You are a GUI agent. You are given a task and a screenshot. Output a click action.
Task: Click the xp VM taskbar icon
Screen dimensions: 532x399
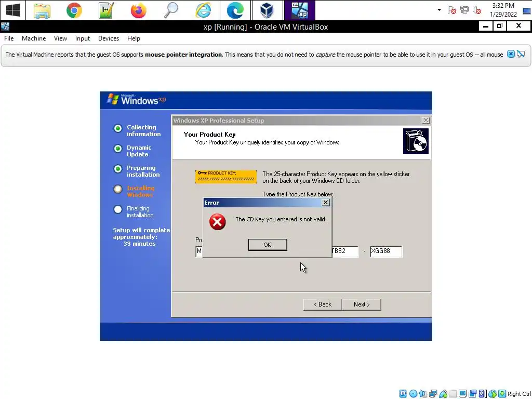[299, 10]
